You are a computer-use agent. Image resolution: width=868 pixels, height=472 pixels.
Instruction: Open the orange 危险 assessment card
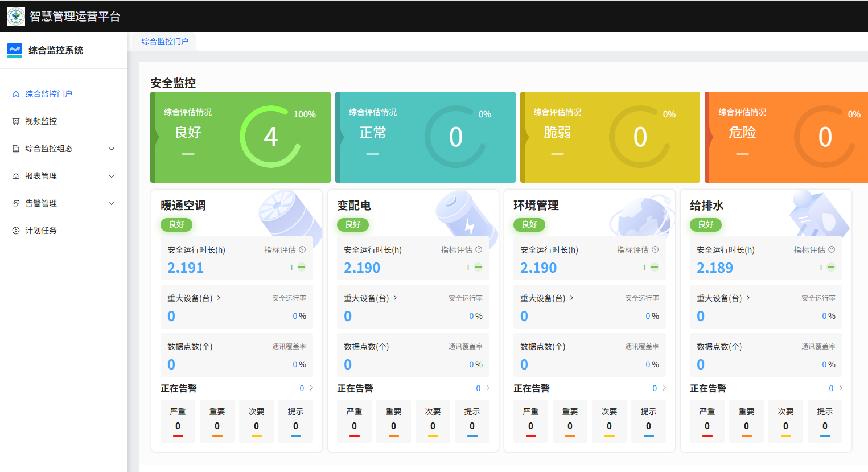coord(786,137)
